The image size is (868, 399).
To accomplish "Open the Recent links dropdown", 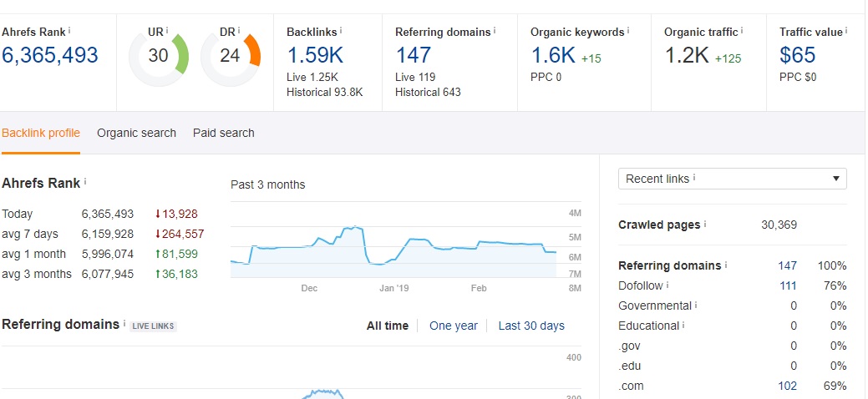I will click(733, 179).
